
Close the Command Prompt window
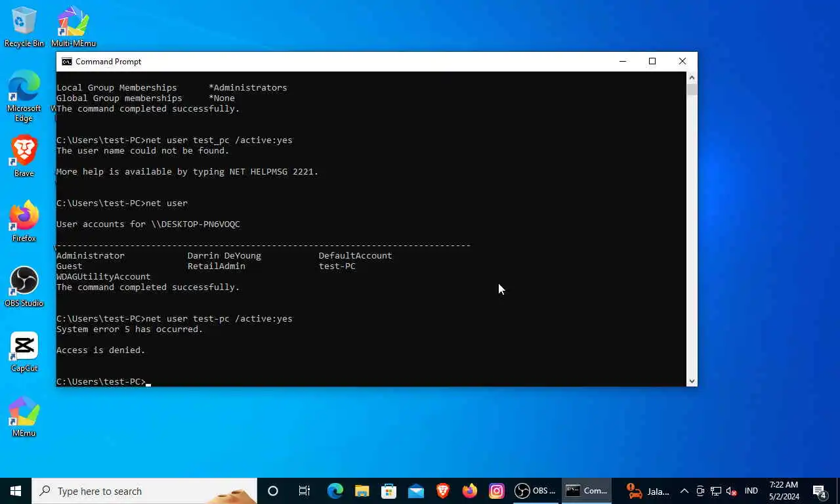click(682, 62)
